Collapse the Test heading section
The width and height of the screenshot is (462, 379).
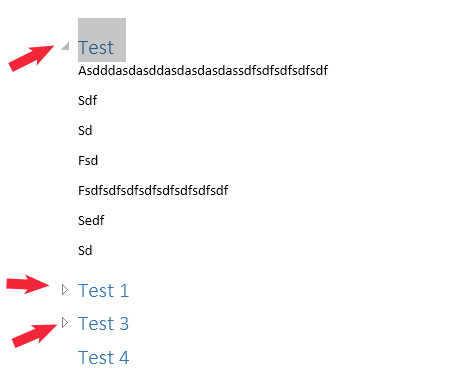tap(66, 46)
